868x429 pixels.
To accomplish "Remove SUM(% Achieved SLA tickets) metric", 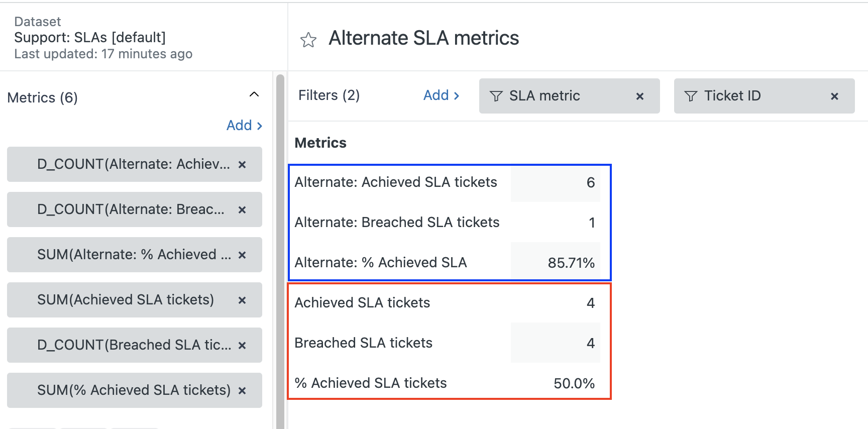I will click(242, 391).
